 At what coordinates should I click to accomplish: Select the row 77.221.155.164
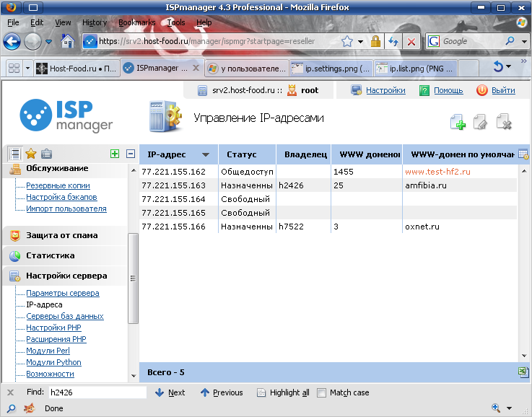328,199
